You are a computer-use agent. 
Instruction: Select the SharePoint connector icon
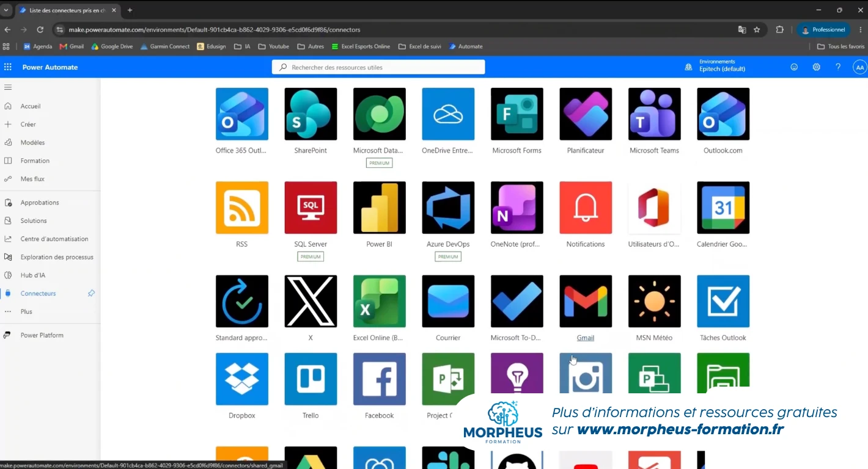pyautogui.click(x=311, y=114)
